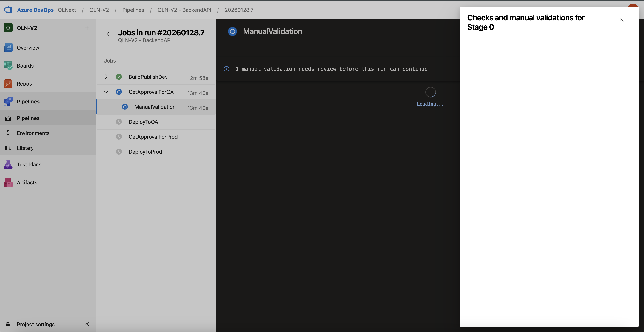Image resolution: width=644 pixels, height=332 pixels.
Task: Open the Repos hub icon
Action: click(8, 84)
